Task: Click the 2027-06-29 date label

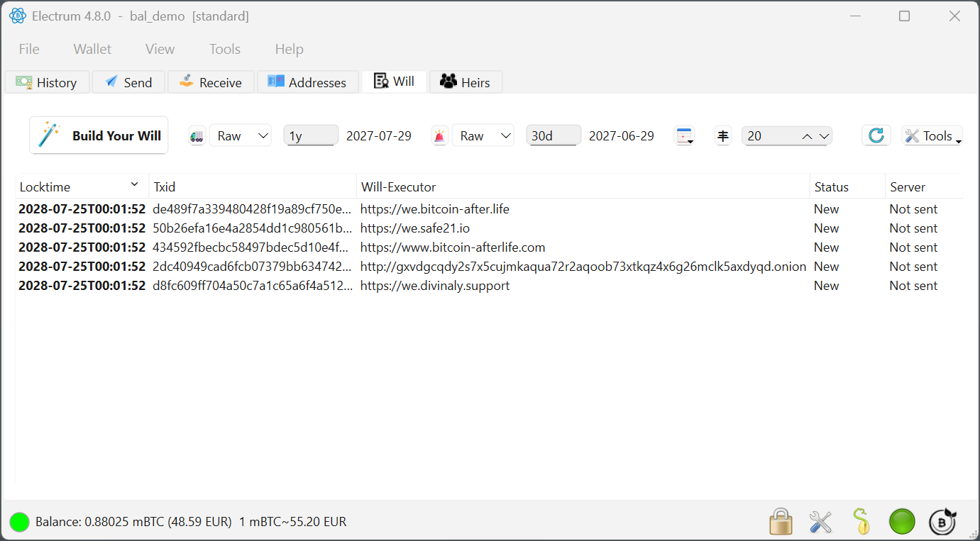Action: [622, 136]
